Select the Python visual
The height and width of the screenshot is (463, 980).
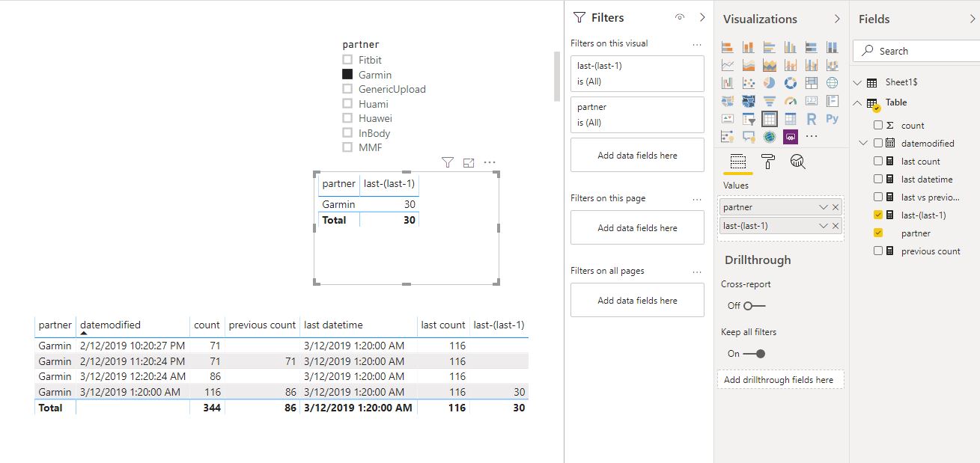(x=832, y=119)
